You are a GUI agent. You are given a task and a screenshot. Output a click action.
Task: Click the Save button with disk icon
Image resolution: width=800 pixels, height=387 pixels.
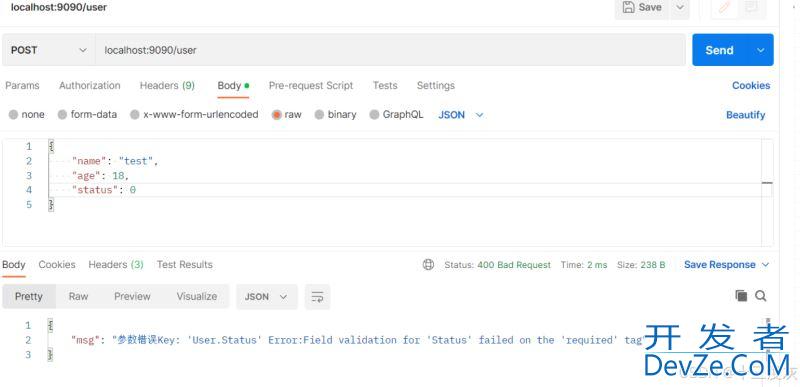coord(642,8)
